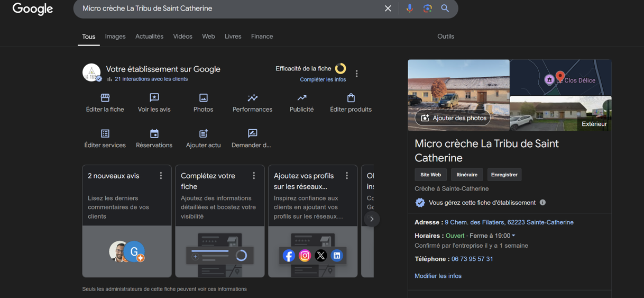Open the map thumbnail with red pin
Viewport: 644px width, 298px height.
pos(560,77)
